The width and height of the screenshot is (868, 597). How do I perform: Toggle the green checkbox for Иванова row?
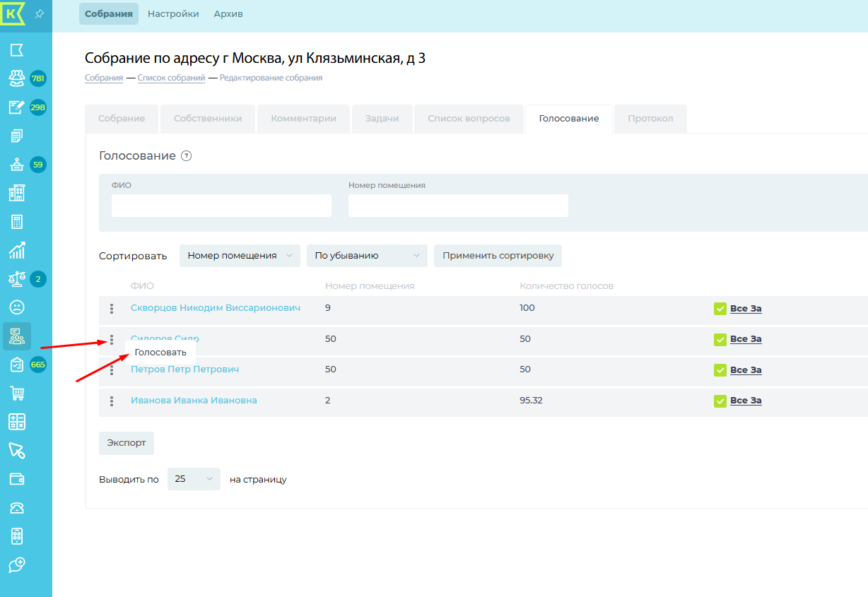720,401
